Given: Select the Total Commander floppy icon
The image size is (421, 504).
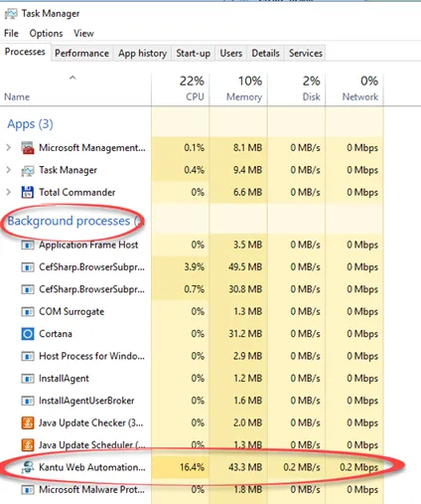Looking at the screenshot, I should tap(28, 192).
